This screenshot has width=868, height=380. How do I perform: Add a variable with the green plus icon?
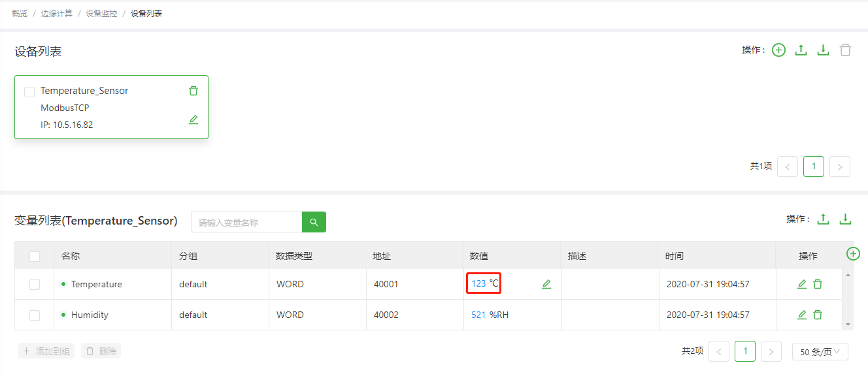click(x=853, y=253)
